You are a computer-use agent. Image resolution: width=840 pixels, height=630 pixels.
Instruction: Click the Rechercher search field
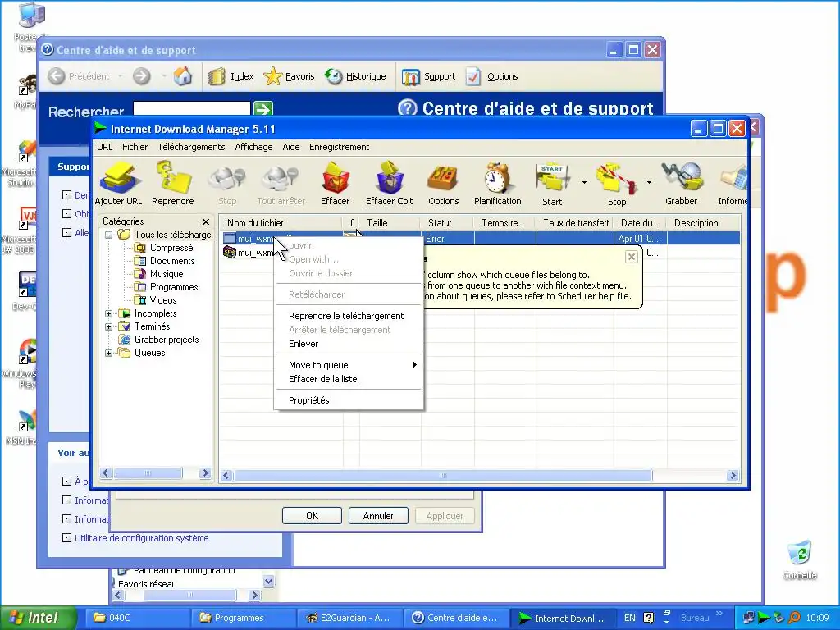click(x=192, y=109)
